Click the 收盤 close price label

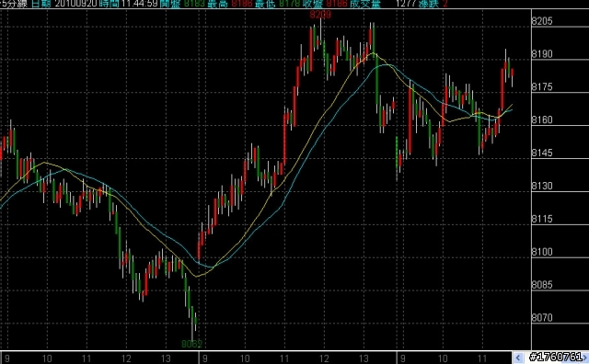[313, 4]
